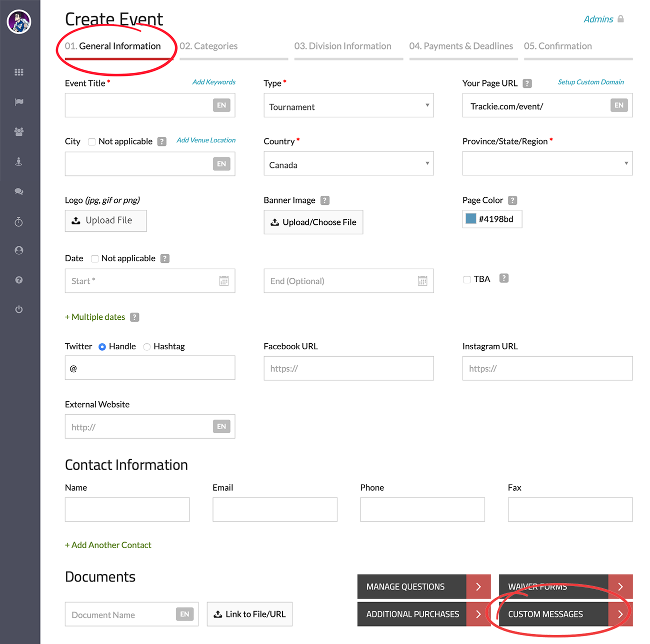
Task: Go to 04. Payments & Deadlines tab
Action: pyautogui.click(x=461, y=46)
